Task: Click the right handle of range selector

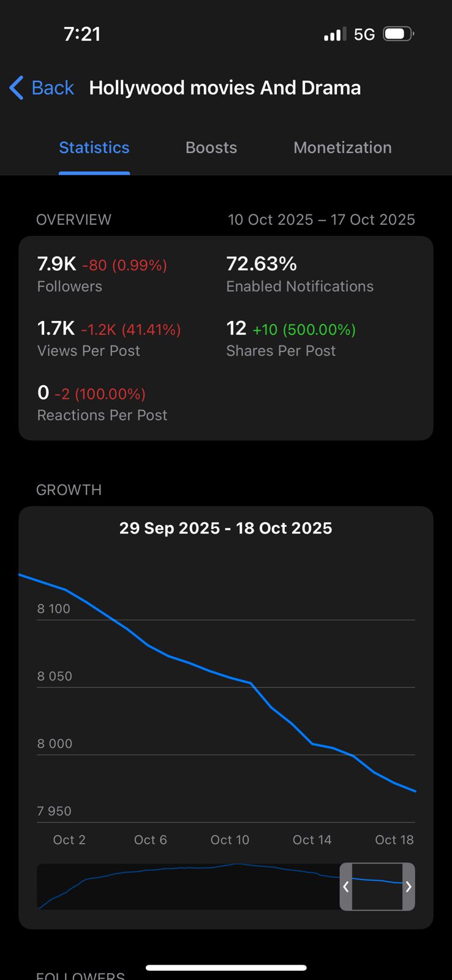Action: [409, 886]
